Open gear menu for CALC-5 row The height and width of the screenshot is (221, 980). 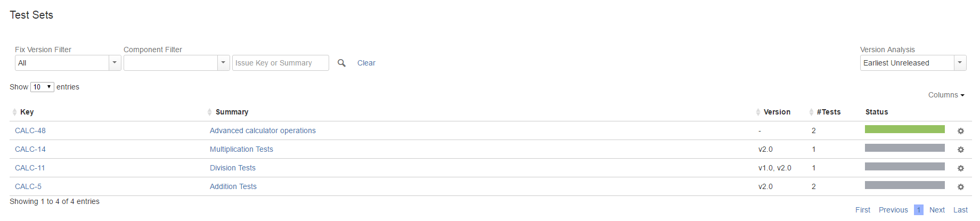961,187
